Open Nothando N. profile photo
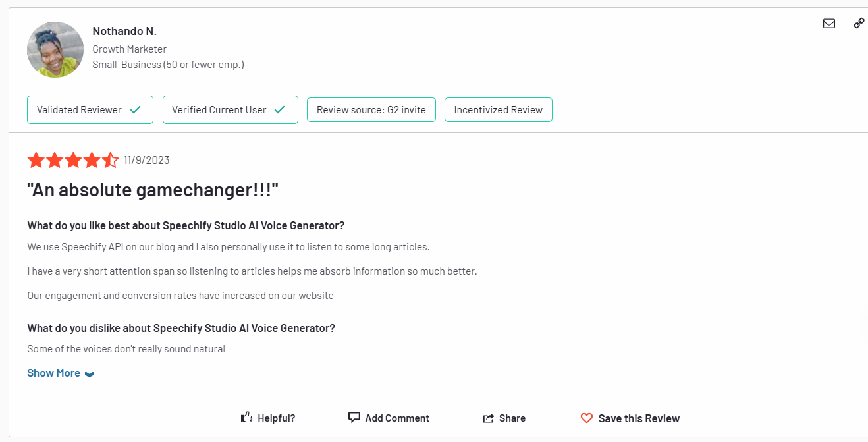This screenshot has height=442, width=868. 55,50
